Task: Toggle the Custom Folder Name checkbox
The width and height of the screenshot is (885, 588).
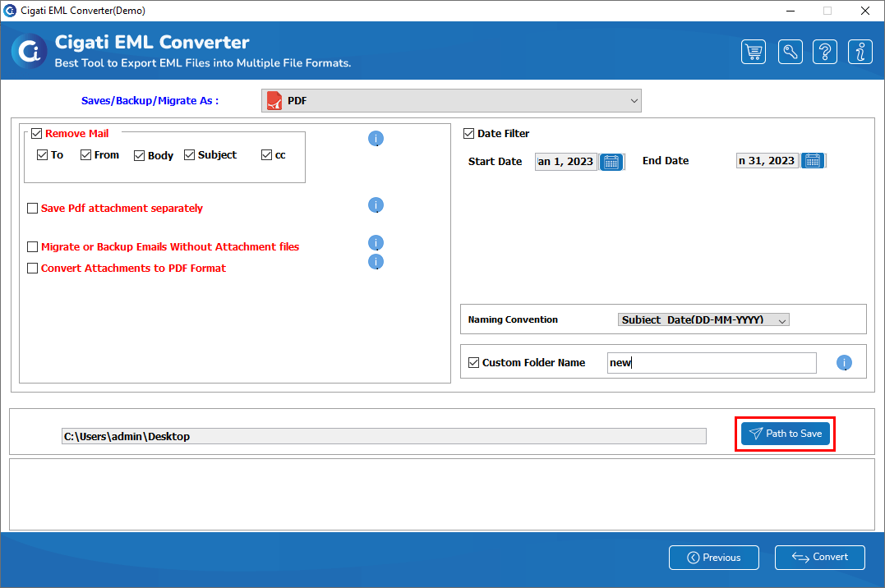Action: [474, 362]
